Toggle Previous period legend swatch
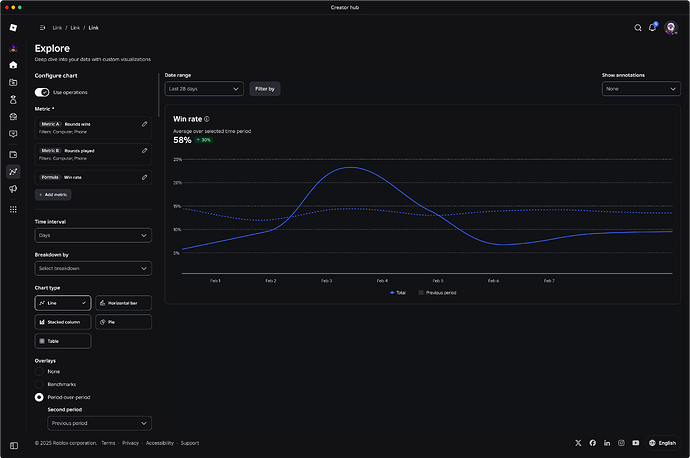Viewport: 690px width, 458px height. click(421, 293)
